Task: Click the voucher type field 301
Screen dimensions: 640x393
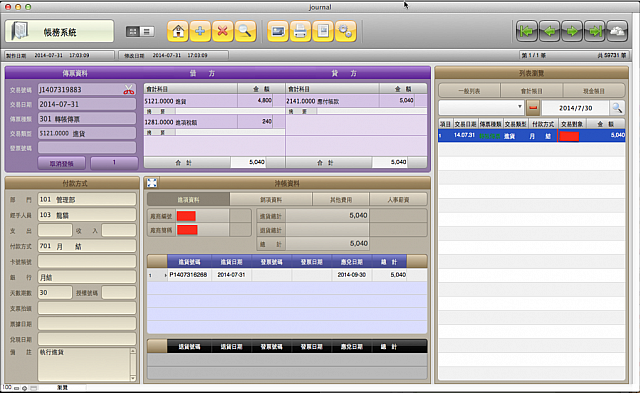Action: tap(87, 119)
